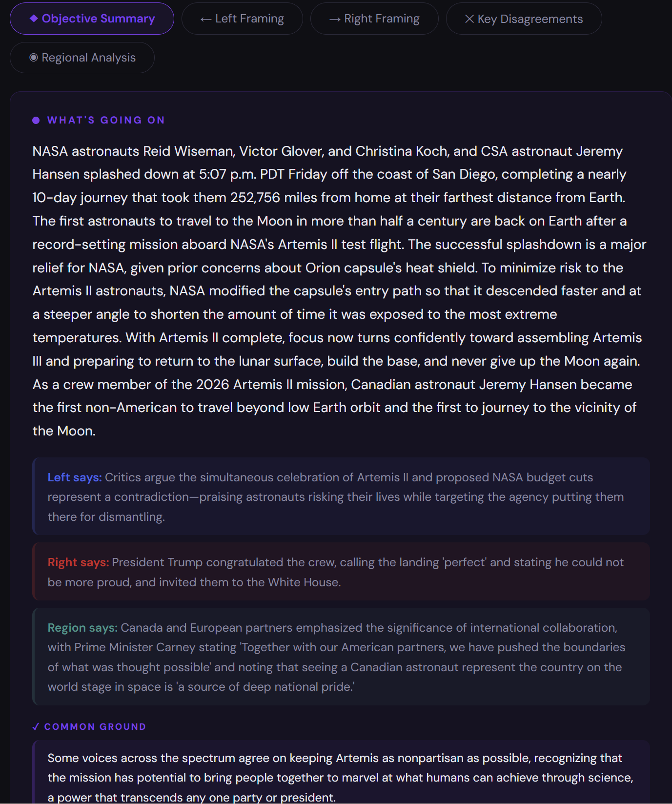Viewport: 672px width, 804px height.
Task: Click the circle icon beside Regional Analysis
Action: point(34,58)
